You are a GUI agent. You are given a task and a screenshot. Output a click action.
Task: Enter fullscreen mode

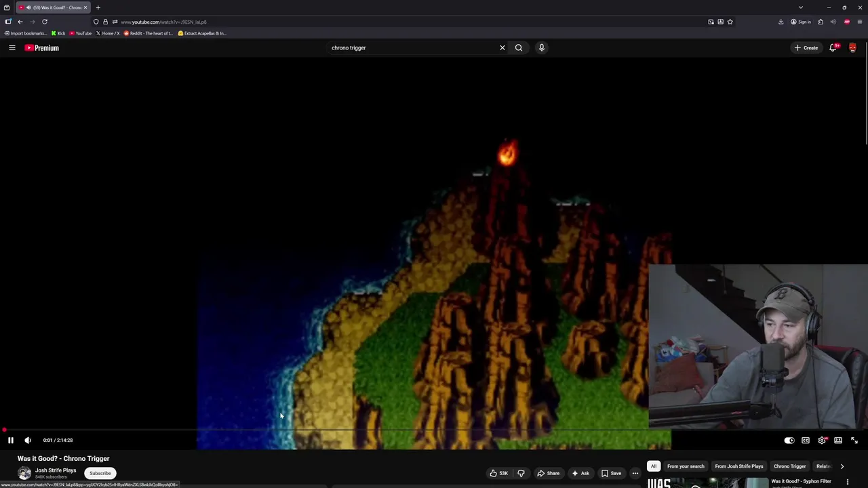[x=854, y=441]
